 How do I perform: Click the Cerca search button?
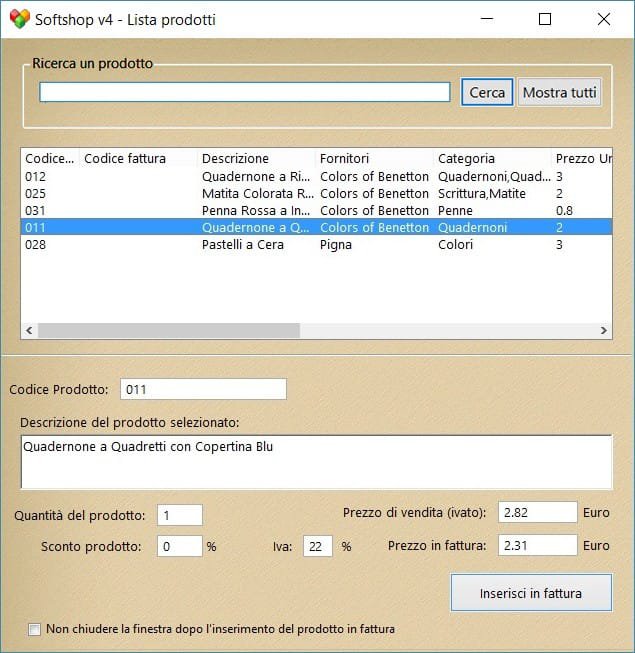pyautogui.click(x=487, y=92)
